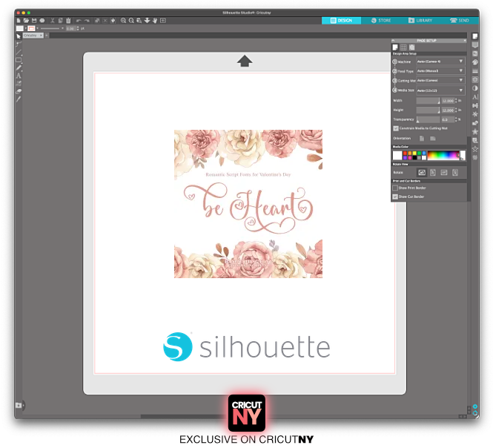
Task: Open the grid settings tab in Page Setup
Action: coord(403,47)
